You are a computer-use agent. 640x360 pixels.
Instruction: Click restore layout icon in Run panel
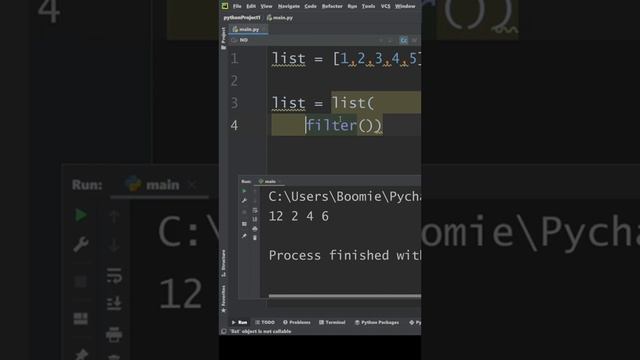tap(244, 224)
